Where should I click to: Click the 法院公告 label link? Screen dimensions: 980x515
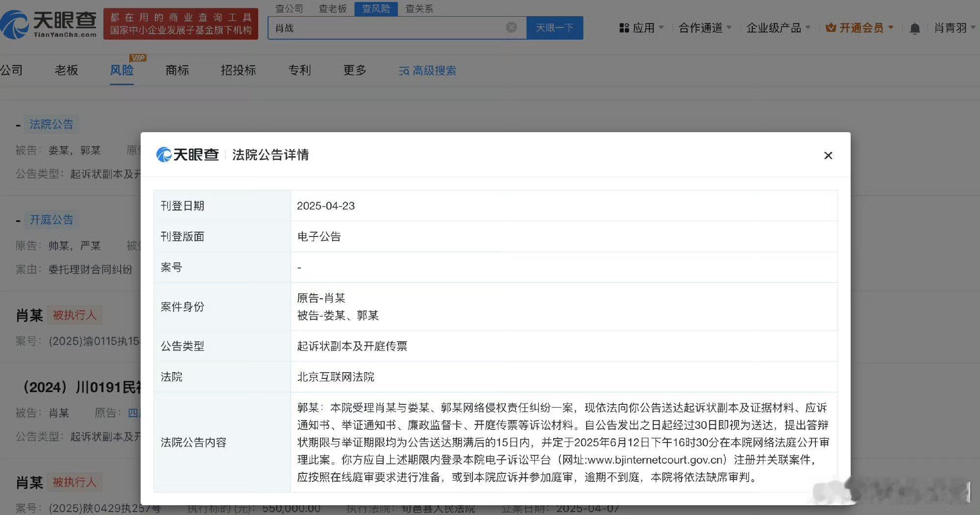pyautogui.click(x=51, y=124)
